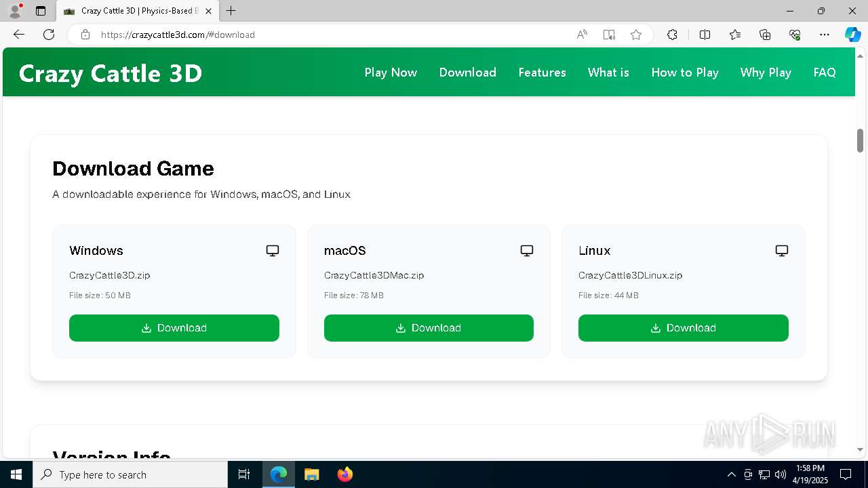
Task: Open the Why Play nav item
Action: tap(766, 73)
